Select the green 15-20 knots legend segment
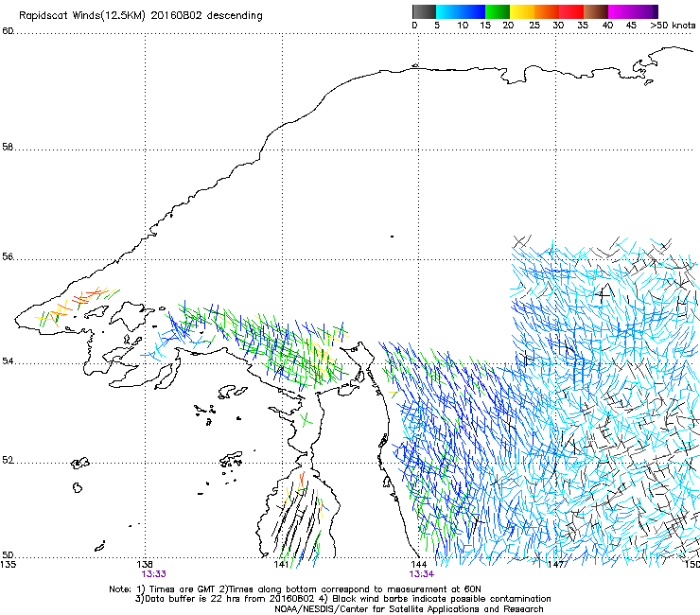The image size is (700, 615). tap(498, 11)
